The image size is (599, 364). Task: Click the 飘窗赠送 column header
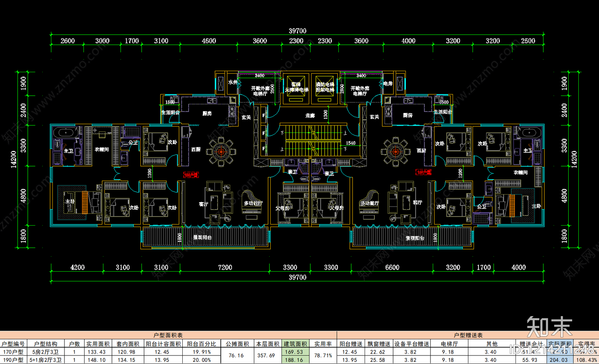[x=379, y=344]
